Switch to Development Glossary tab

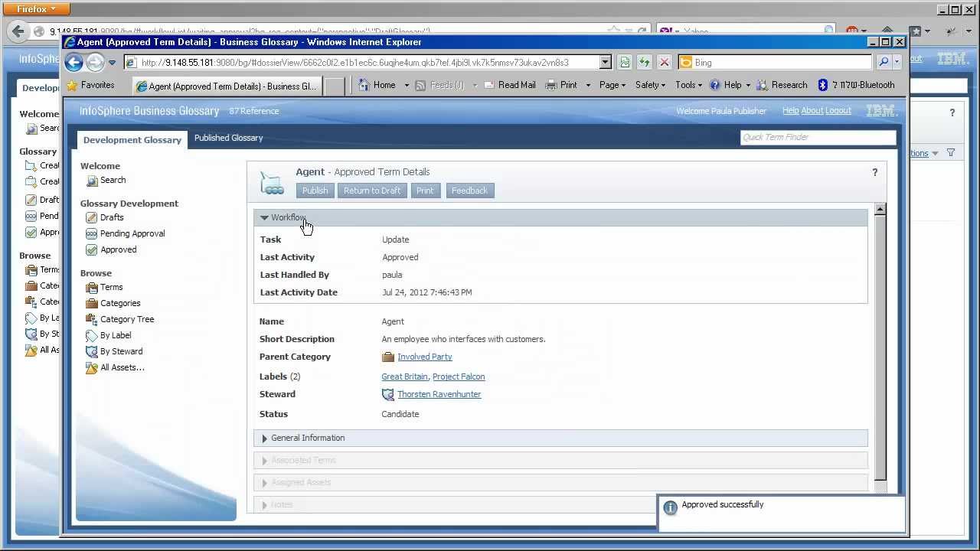click(132, 139)
